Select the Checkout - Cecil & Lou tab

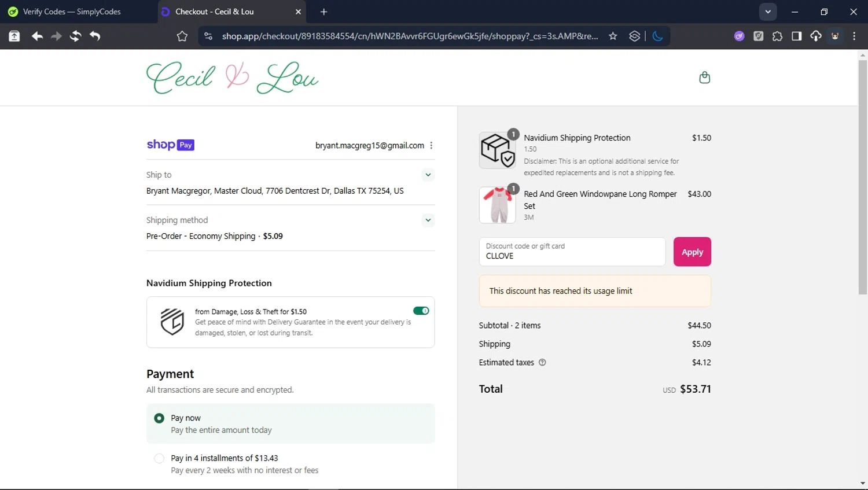pyautogui.click(x=231, y=12)
